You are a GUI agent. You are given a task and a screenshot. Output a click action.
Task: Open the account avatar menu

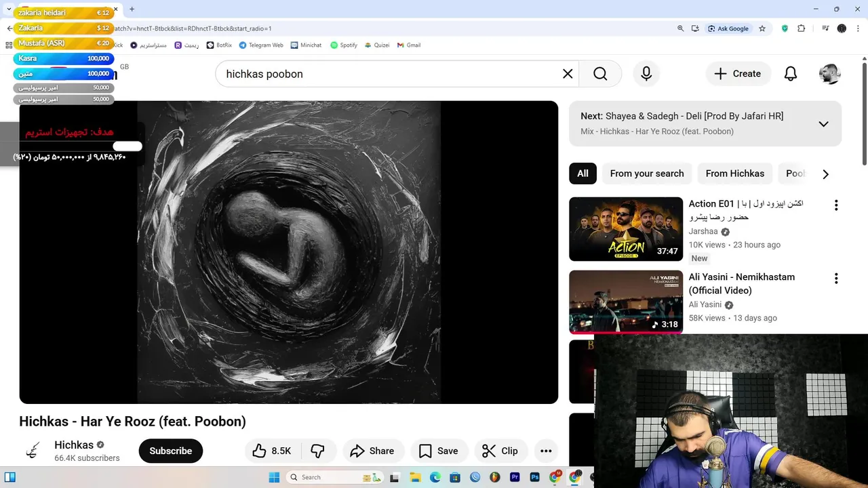tap(830, 74)
